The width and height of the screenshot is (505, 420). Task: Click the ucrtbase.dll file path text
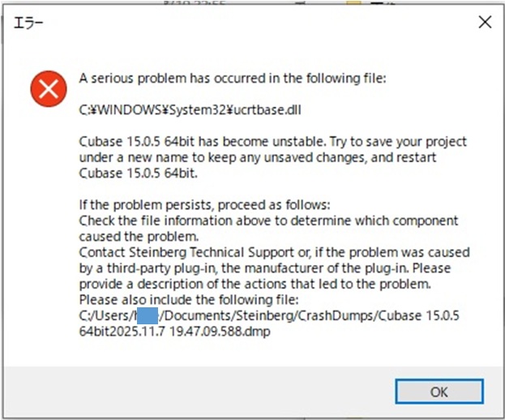coord(179,109)
